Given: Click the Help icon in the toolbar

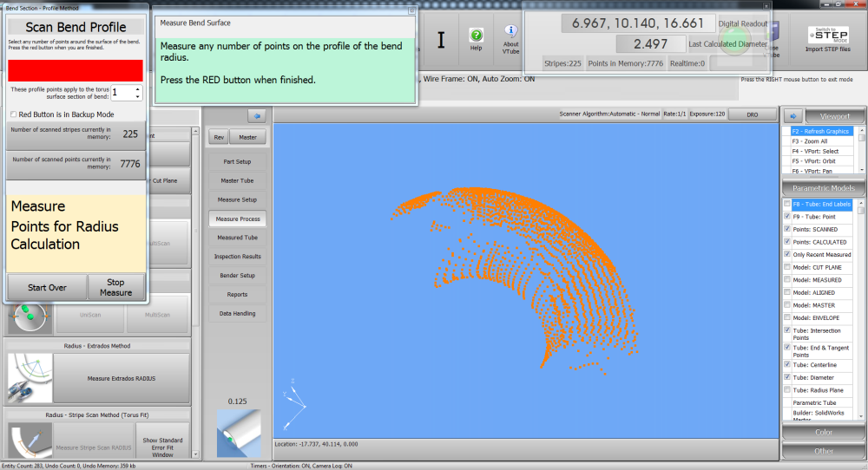Looking at the screenshot, I should [x=476, y=36].
